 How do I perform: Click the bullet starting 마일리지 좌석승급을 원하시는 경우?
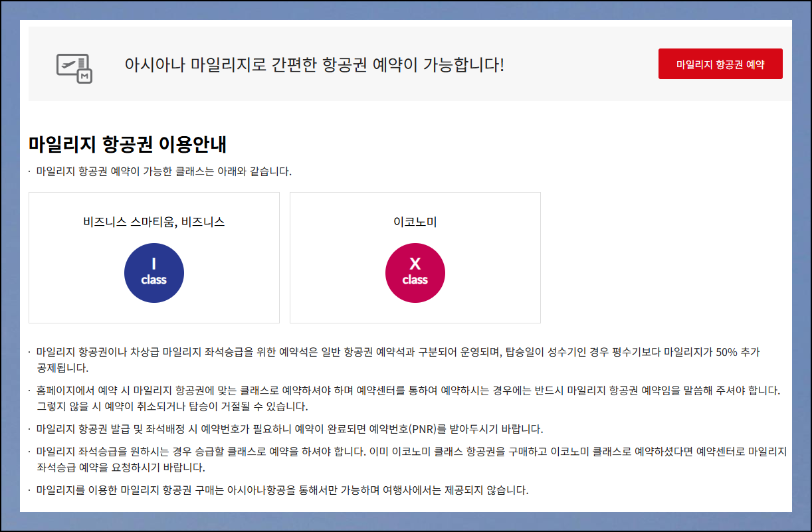point(411,460)
